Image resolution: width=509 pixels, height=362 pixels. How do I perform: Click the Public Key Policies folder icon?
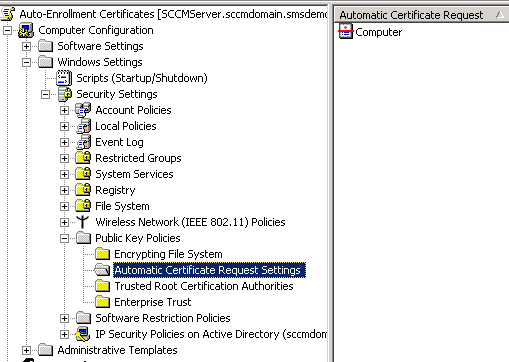click(x=83, y=238)
